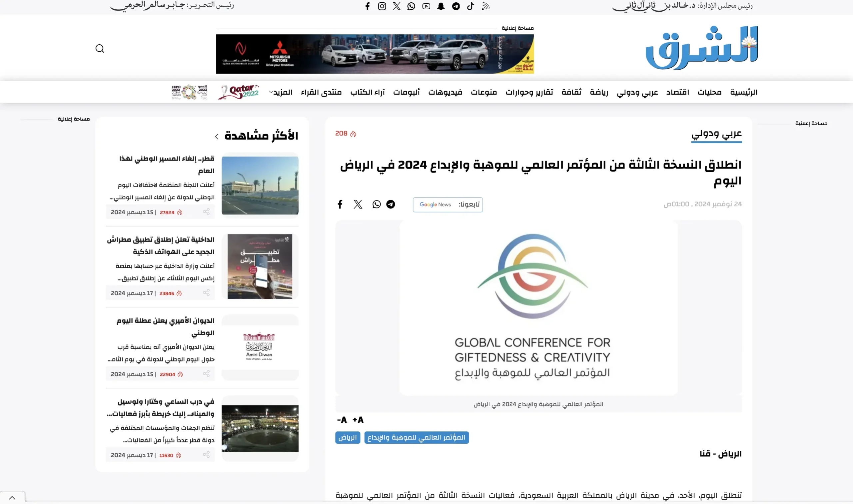
Task: Click the search magnifier icon
Action: click(100, 49)
